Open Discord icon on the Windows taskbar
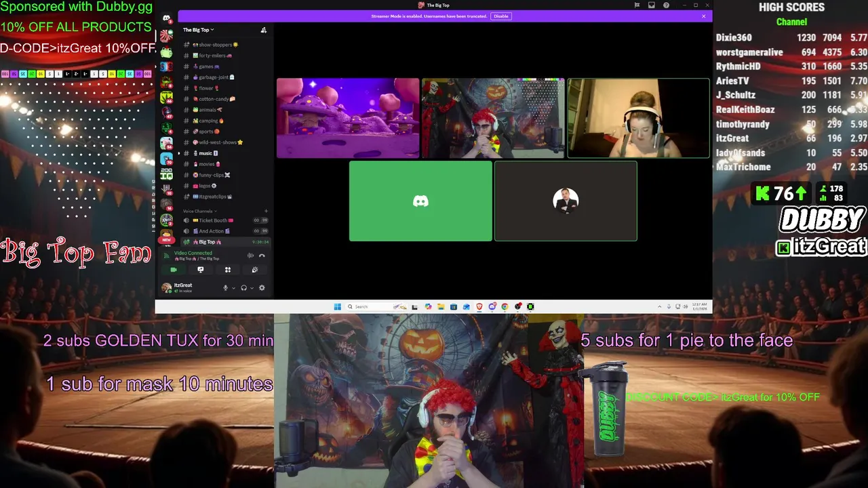Image resolution: width=868 pixels, height=488 pixels. (492, 306)
